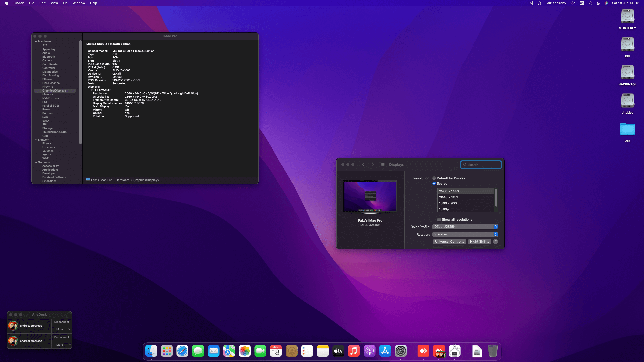Select 2048 × 1152 resolution
Image resolution: width=644 pixels, height=362 pixels.
(466, 197)
